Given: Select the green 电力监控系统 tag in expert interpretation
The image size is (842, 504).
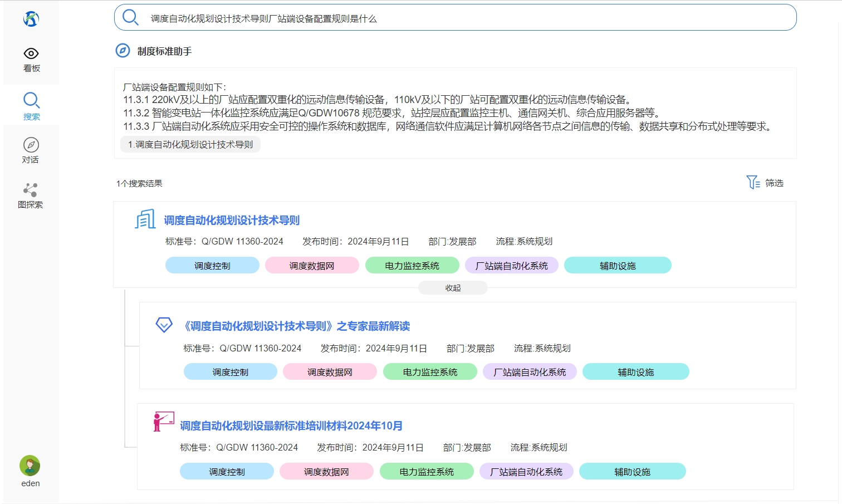Looking at the screenshot, I should (x=430, y=372).
